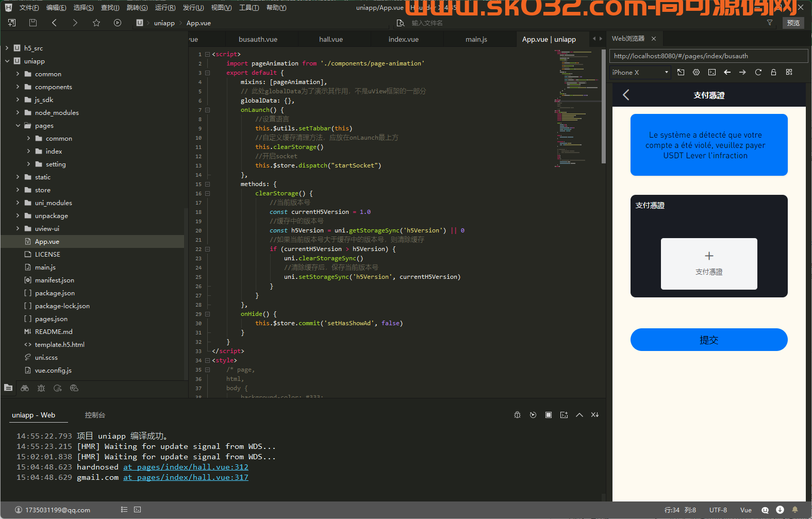Viewport: 812px width, 519px height.
Task: Toggle the lock icon in the browser toolbar
Action: coord(773,72)
